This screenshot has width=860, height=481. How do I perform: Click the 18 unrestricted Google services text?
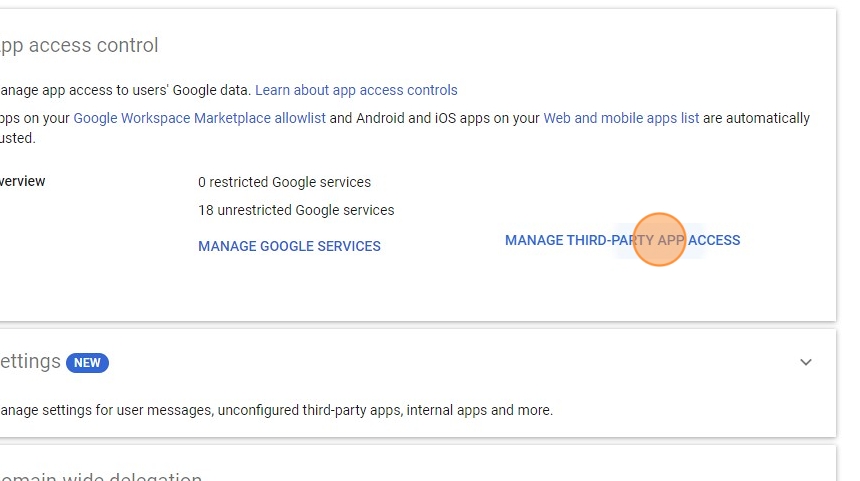pyautogui.click(x=296, y=210)
